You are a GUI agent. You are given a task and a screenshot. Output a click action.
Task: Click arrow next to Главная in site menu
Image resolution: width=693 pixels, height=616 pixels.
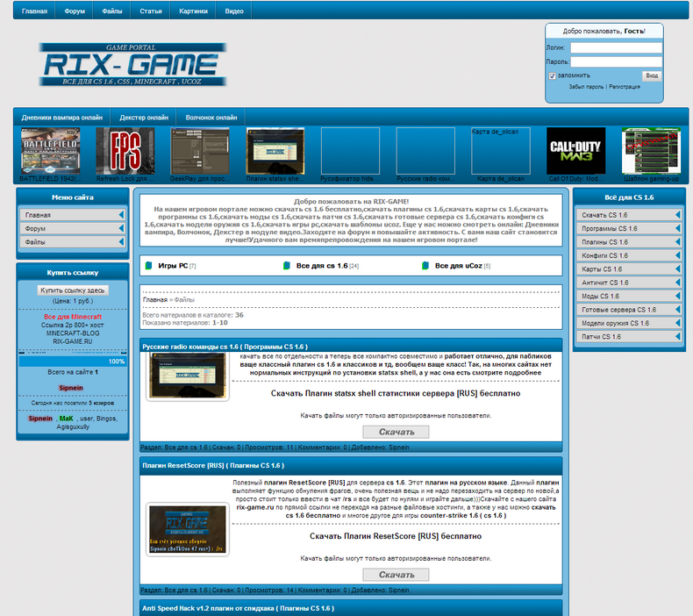(121, 215)
